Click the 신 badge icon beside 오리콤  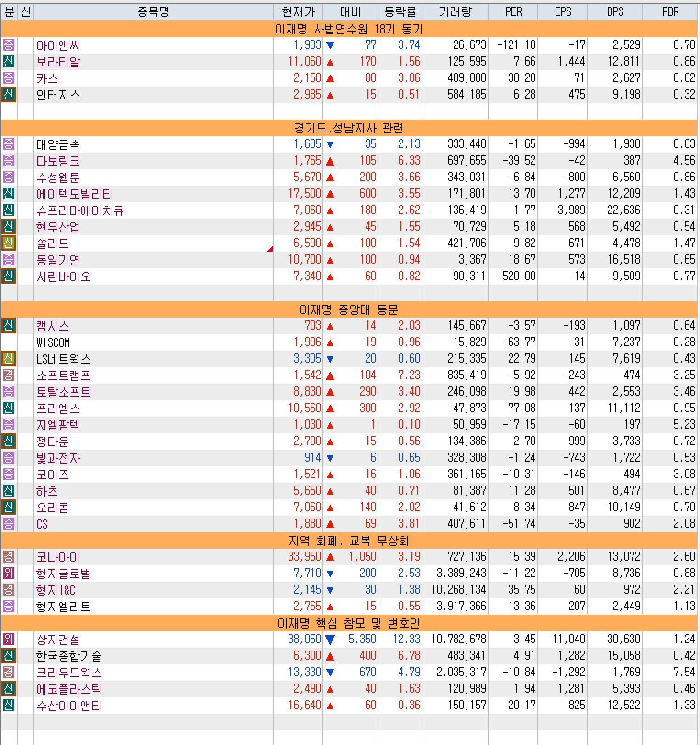point(9,508)
